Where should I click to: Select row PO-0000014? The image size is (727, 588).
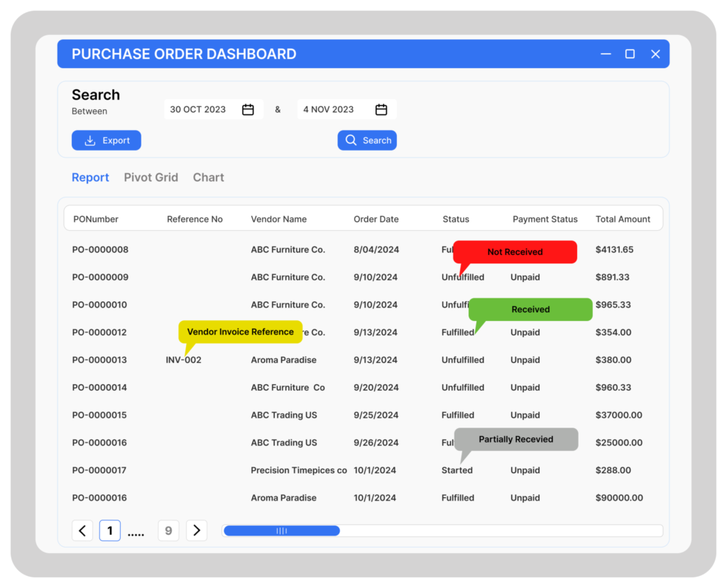coord(363,388)
